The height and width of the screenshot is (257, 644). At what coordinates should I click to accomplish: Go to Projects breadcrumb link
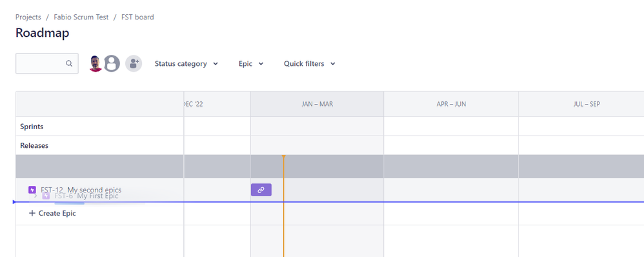(28, 17)
